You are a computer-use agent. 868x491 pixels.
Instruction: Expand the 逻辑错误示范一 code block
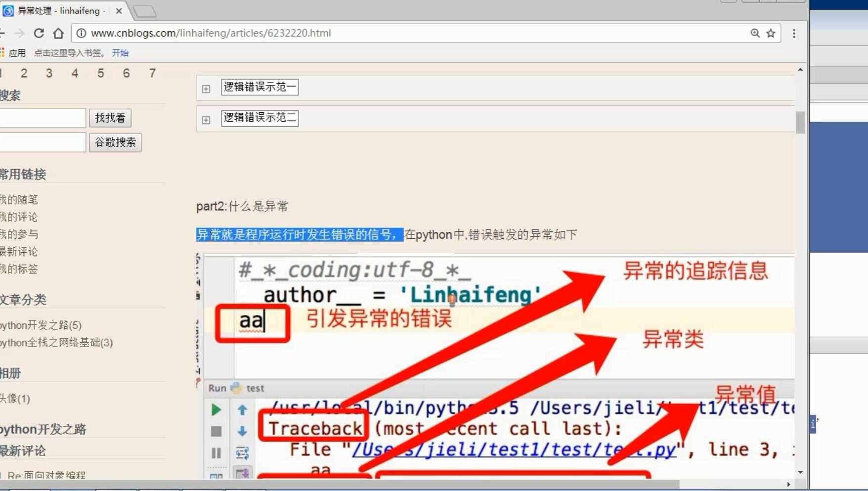(x=206, y=89)
